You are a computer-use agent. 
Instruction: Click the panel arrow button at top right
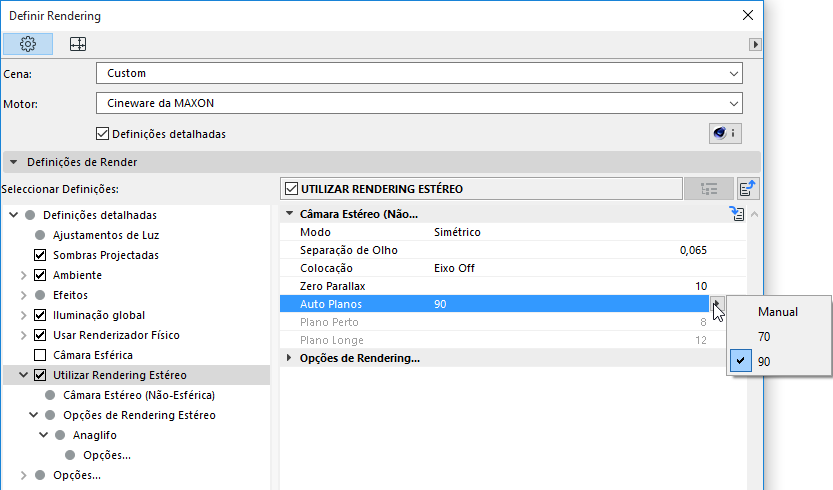click(x=755, y=44)
